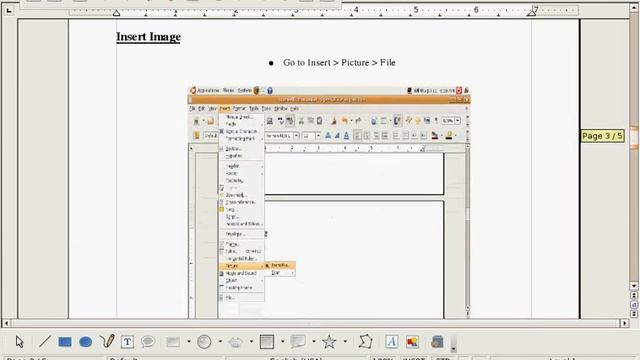Click the left indent marker on ruler
Image resolution: width=640 pixels, height=360 pixels.
[x=116, y=13]
